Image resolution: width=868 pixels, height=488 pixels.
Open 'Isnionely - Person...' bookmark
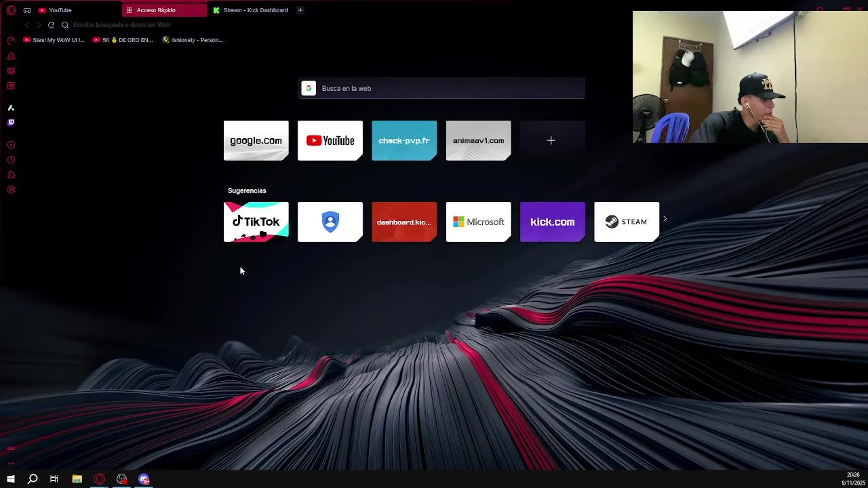[x=193, y=40]
